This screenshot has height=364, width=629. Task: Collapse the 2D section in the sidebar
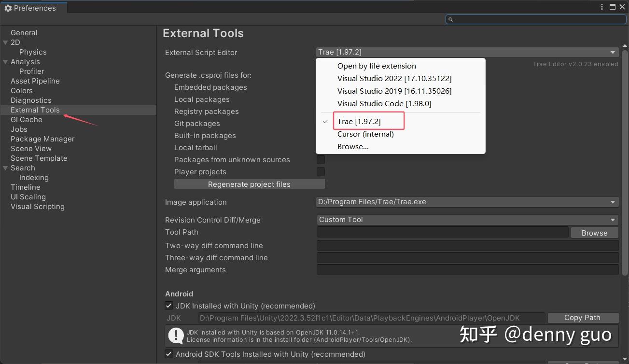(x=5, y=42)
